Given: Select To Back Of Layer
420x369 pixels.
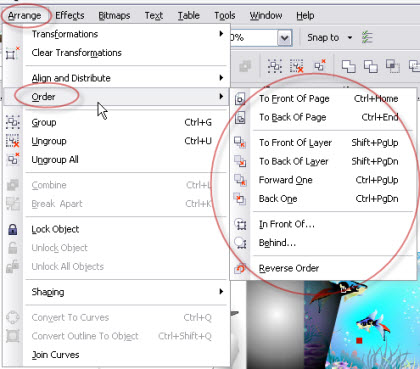Looking at the screenshot, I should tap(323, 161).
